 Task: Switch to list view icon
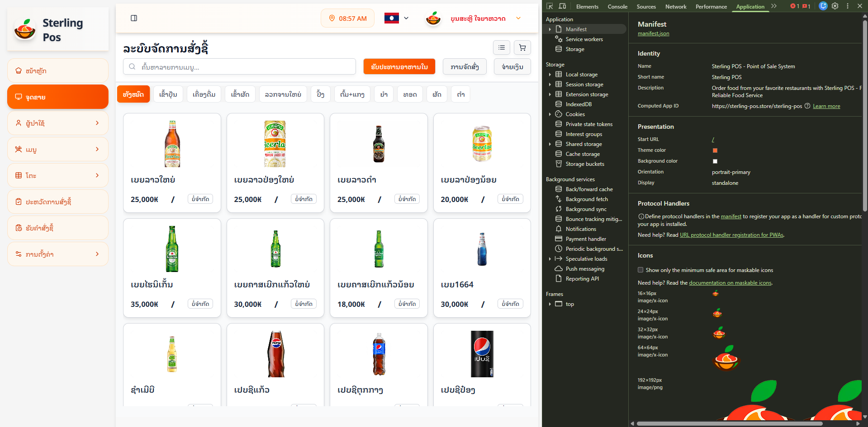(501, 47)
